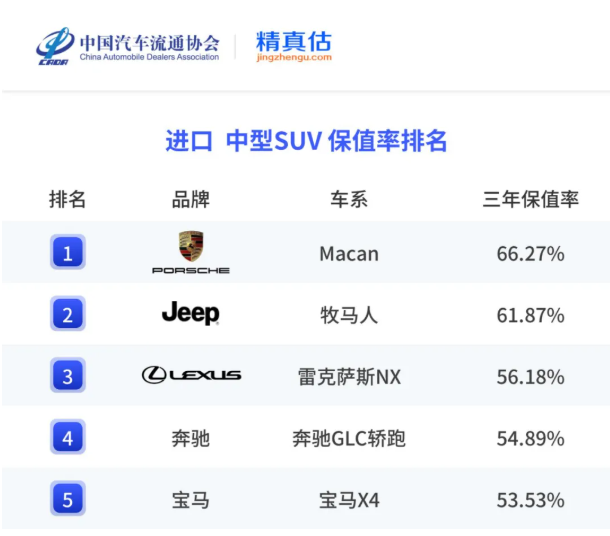Click the 中国汽车流通协会 title text
The width and height of the screenshot is (610, 536).
click(149, 42)
